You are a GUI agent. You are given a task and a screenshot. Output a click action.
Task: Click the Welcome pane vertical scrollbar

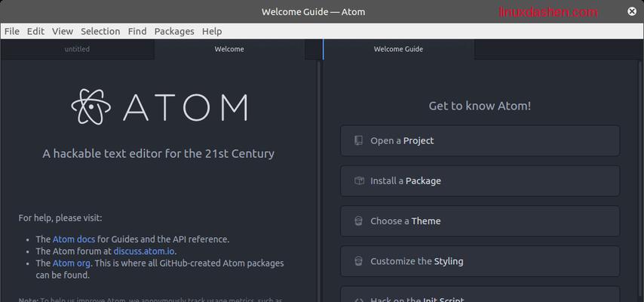point(319,181)
